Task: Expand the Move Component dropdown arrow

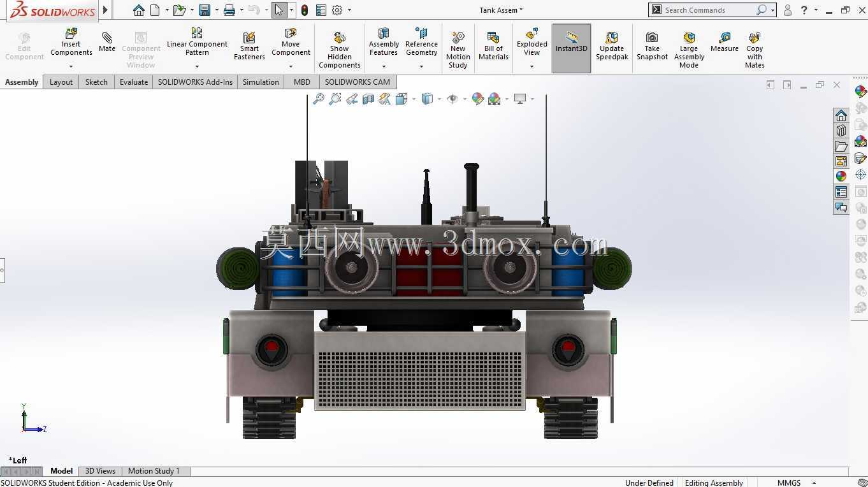Action: click(x=291, y=66)
